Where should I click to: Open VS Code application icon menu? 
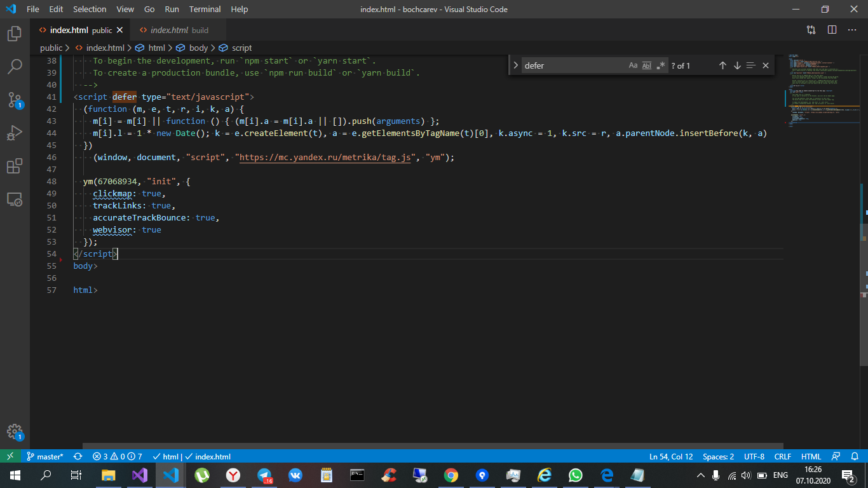coord(10,9)
